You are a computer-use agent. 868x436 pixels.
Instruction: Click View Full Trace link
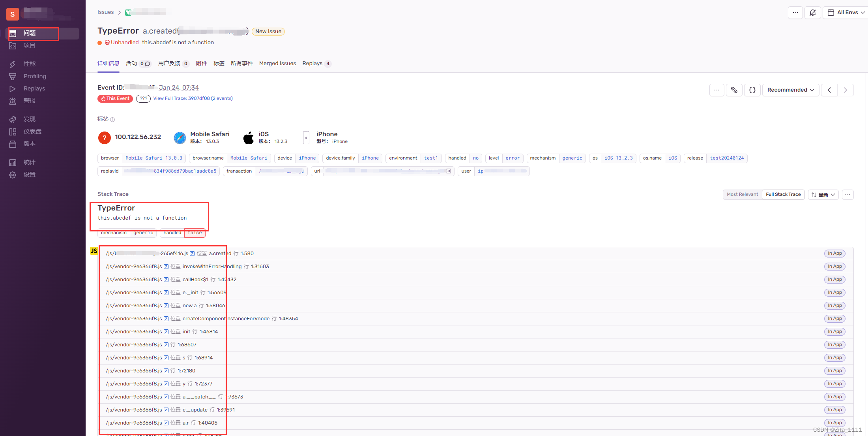pyautogui.click(x=193, y=98)
